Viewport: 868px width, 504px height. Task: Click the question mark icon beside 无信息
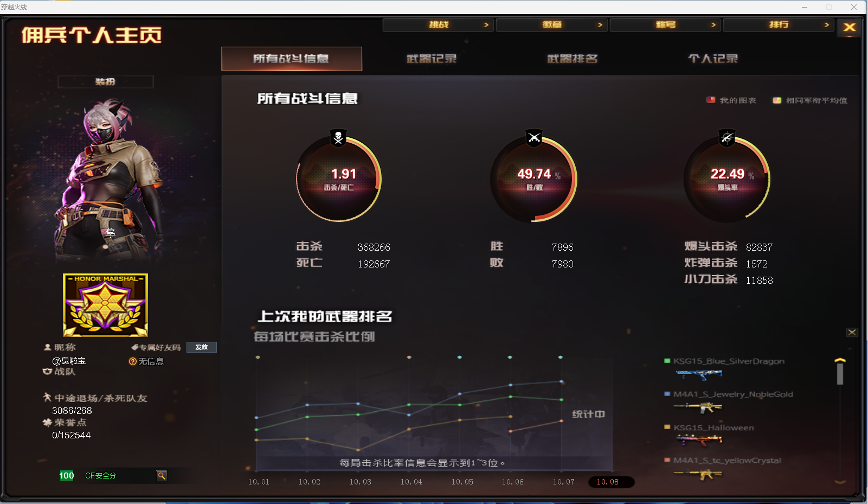[x=132, y=361]
